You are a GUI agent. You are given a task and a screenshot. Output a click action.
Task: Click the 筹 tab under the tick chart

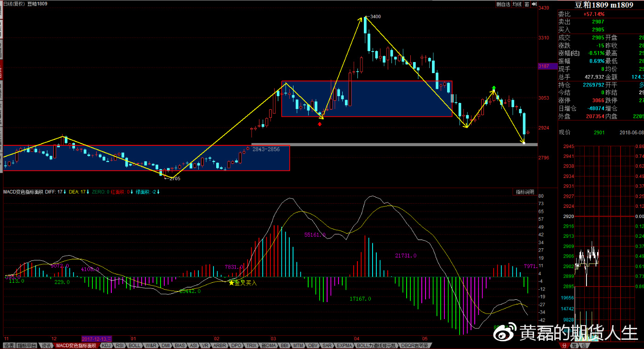tap(574, 345)
